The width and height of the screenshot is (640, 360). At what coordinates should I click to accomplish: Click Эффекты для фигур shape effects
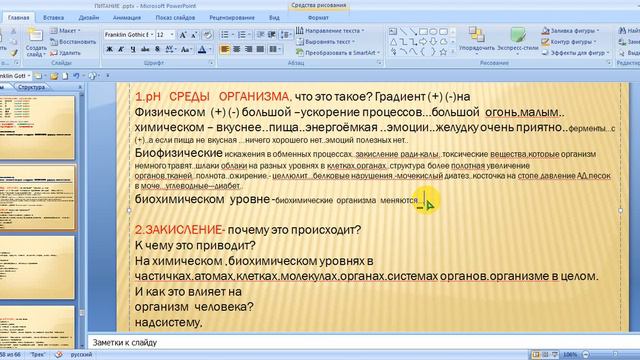[576, 53]
